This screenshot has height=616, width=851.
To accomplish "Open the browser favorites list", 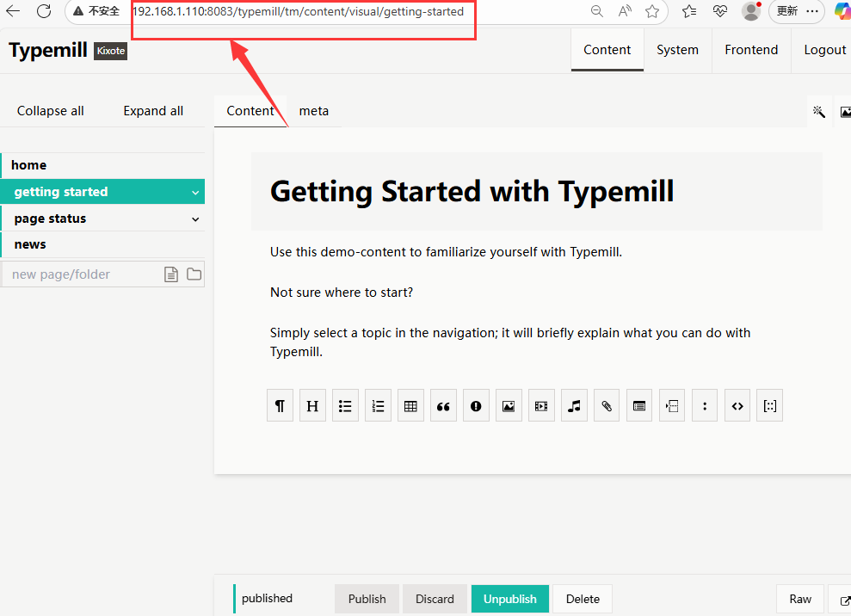I will (x=689, y=11).
